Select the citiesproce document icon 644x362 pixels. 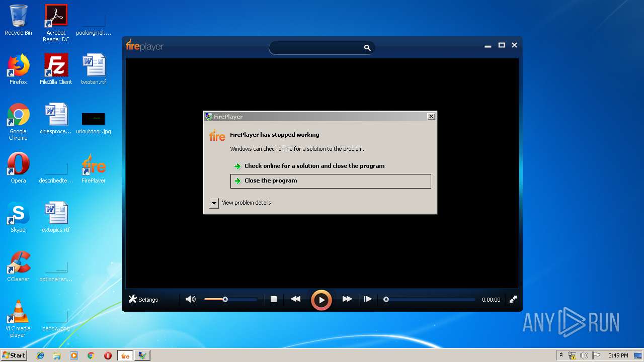[56, 119]
